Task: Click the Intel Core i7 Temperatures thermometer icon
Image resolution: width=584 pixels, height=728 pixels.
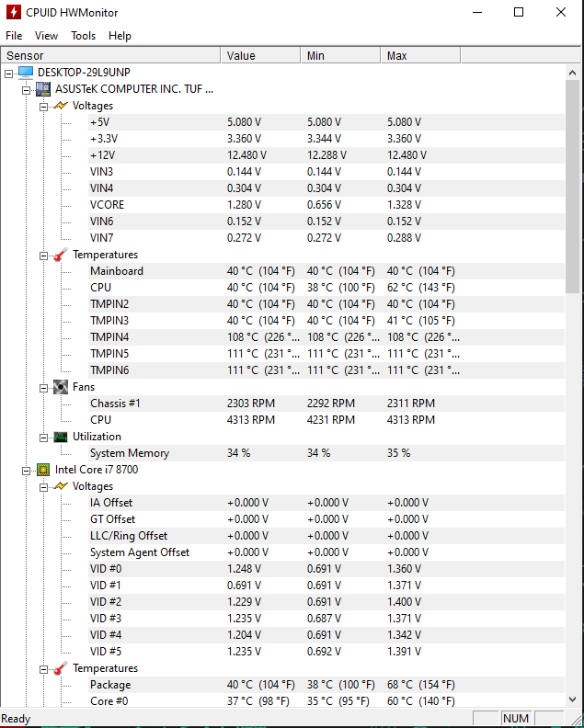Action: pyautogui.click(x=61, y=668)
